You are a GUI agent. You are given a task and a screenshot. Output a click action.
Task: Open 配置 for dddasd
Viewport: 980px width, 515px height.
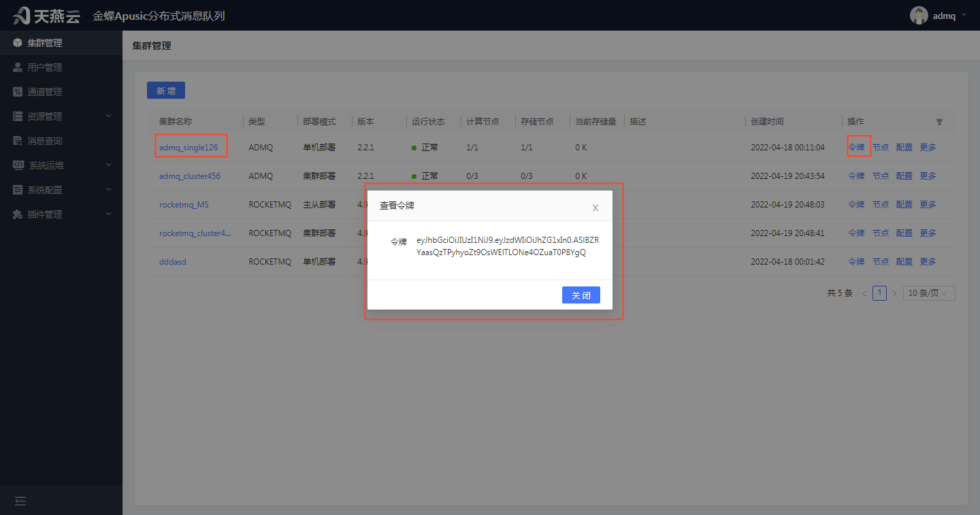pyautogui.click(x=904, y=261)
